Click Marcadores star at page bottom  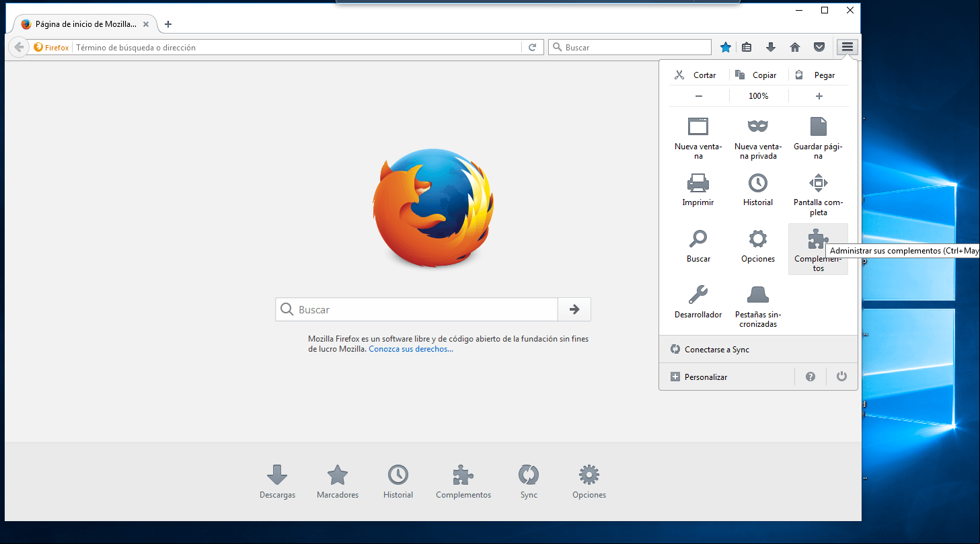click(x=338, y=481)
